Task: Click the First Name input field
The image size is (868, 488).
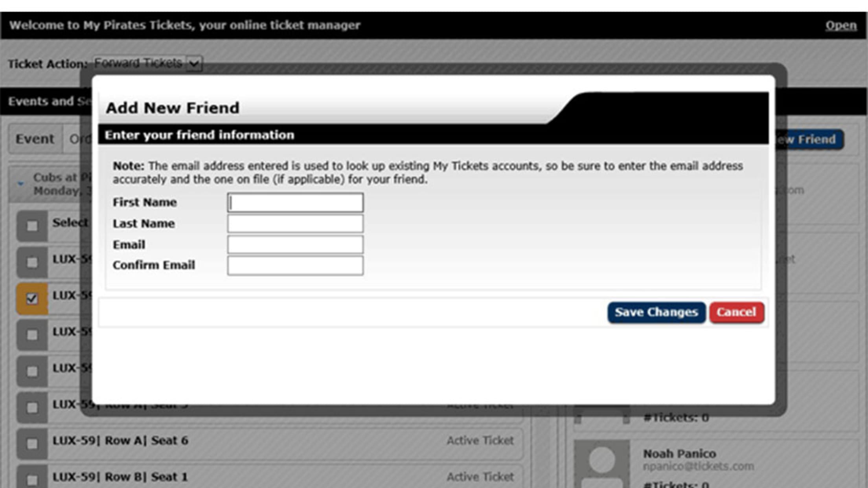Action: point(295,203)
